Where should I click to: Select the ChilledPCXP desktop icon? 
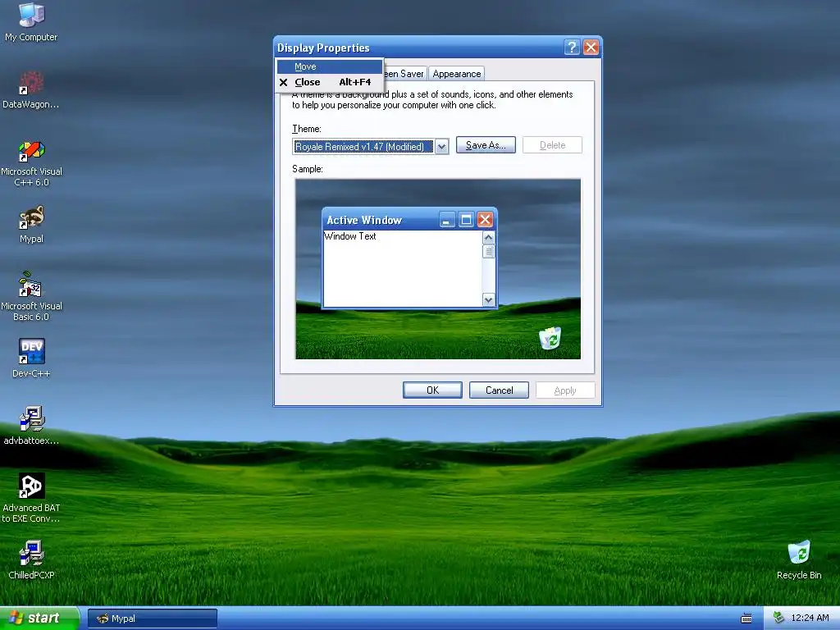[x=31, y=559]
